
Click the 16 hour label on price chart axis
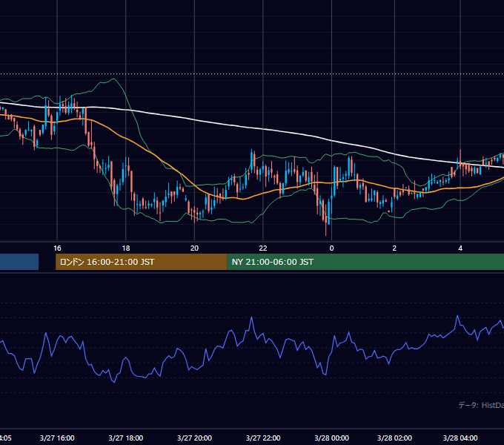pos(57,248)
